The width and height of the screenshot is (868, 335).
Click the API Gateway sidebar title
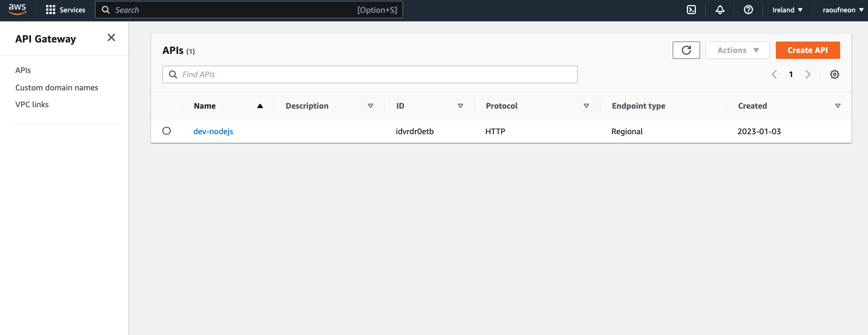pyautogui.click(x=46, y=39)
